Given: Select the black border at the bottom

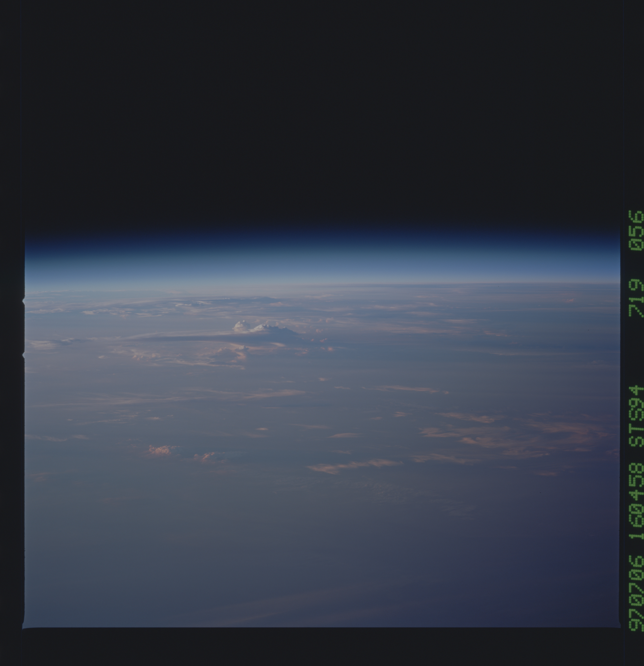Looking at the screenshot, I should 323,647.
